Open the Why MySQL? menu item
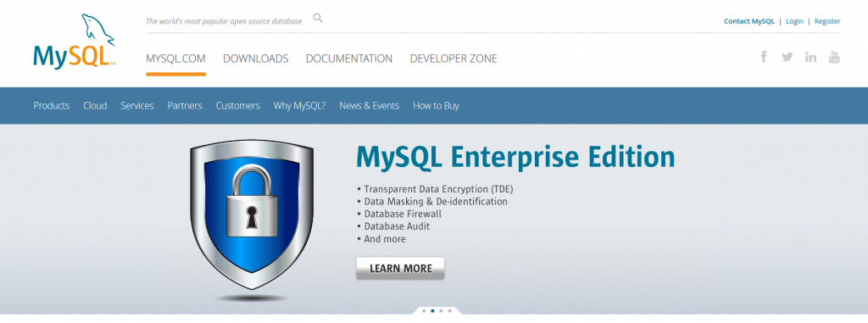The image size is (868, 323). click(x=299, y=105)
